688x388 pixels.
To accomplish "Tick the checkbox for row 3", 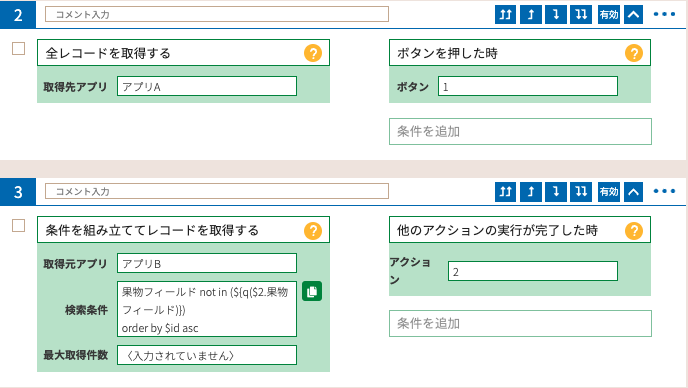I will tap(18, 226).
